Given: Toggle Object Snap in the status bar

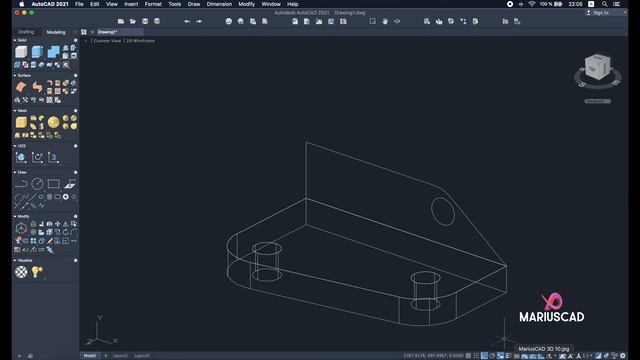Looking at the screenshot, I should (500, 356).
